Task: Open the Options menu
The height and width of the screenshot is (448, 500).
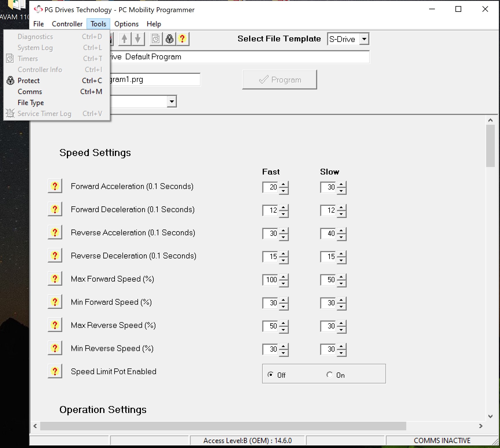Action: pos(126,24)
